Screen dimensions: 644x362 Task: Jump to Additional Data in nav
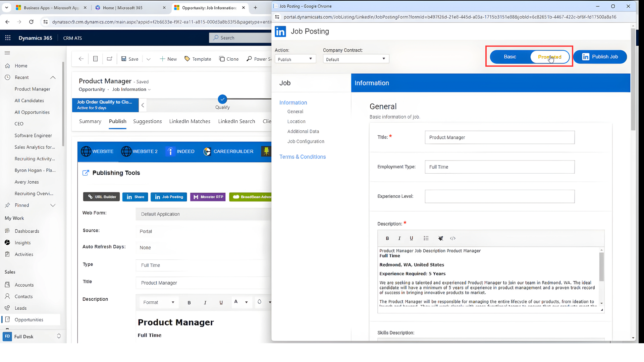(x=303, y=132)
